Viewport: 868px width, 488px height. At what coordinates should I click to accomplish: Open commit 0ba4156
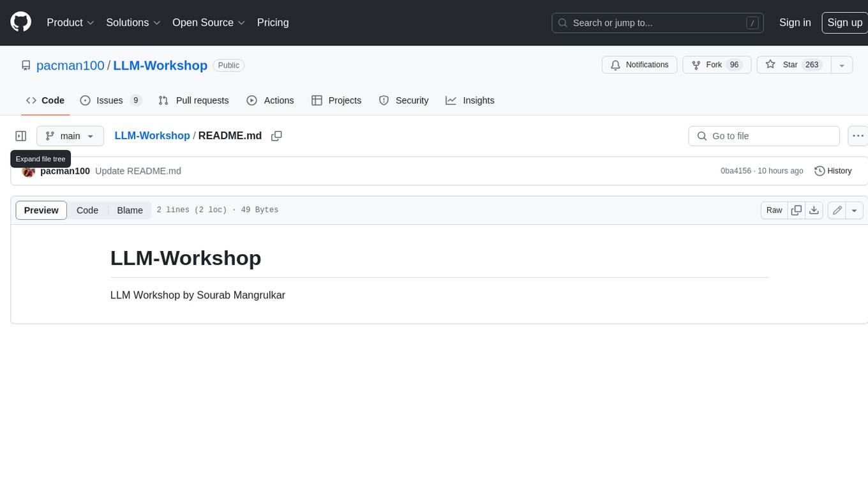click(x=736, y=171)
